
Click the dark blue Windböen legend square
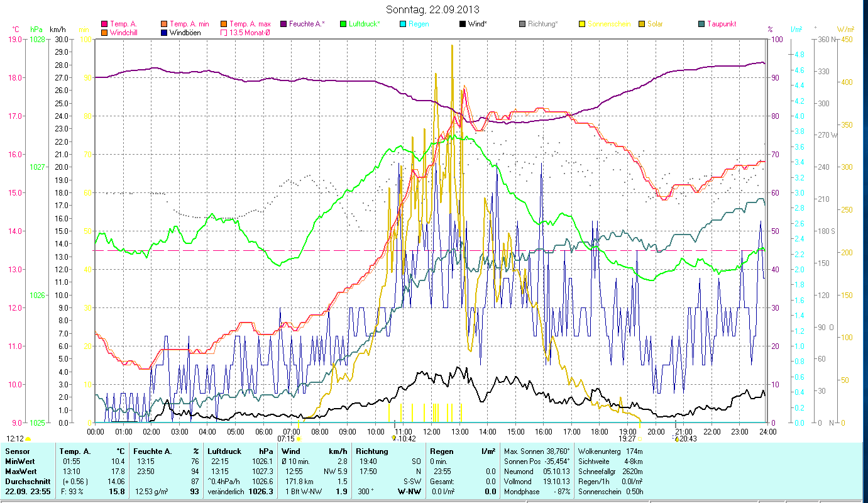click(164, 33)
